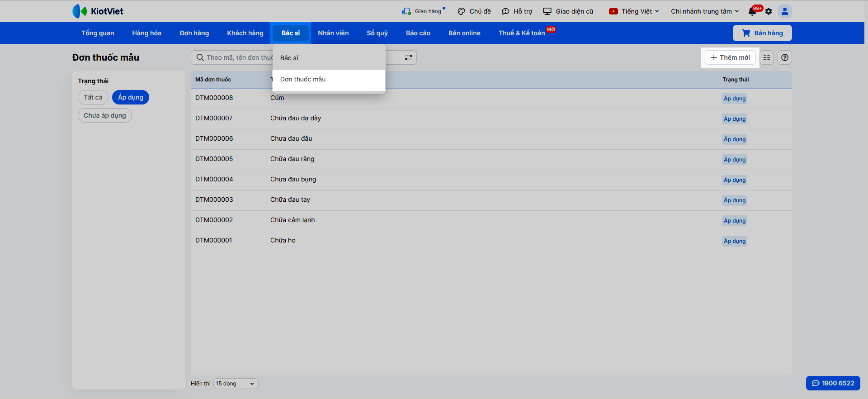Click the Bán hàng button
Viewport: 868px width, 399px height.
pos(762,33)
